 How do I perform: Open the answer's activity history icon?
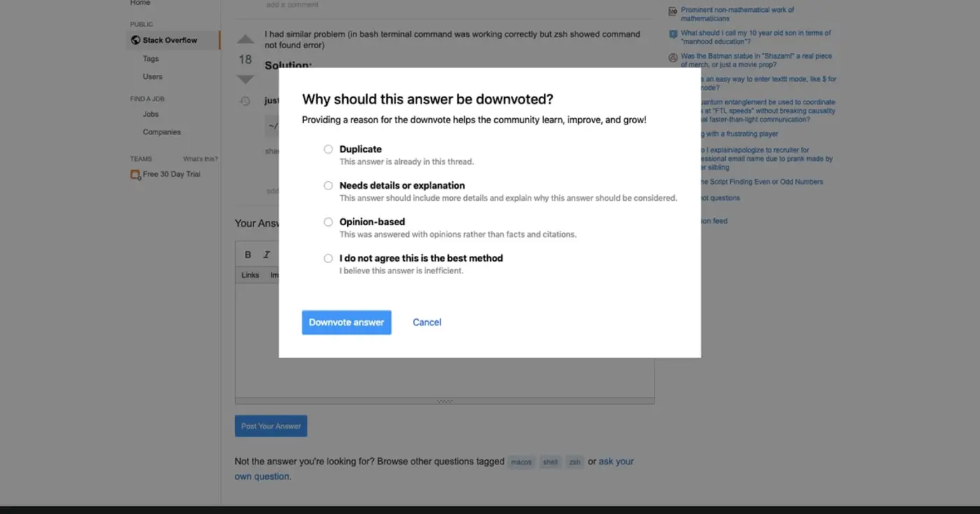(x=245, y=101)
